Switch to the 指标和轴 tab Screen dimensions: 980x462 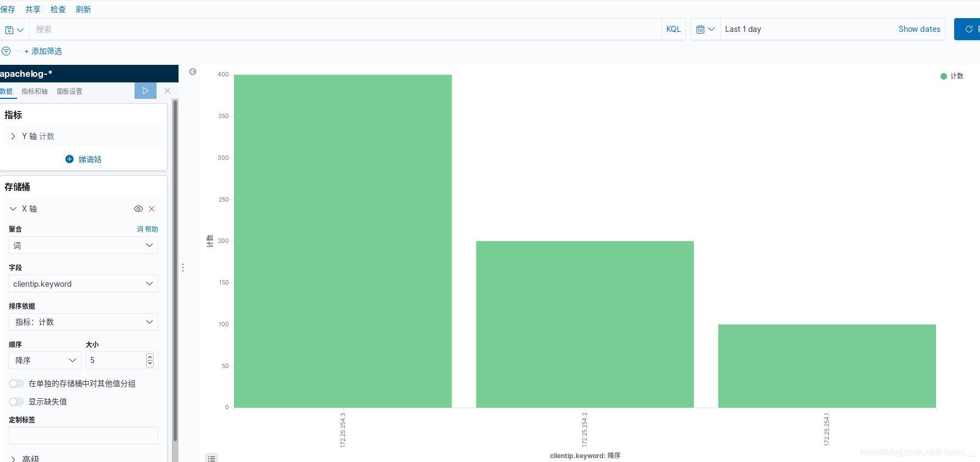35,91
